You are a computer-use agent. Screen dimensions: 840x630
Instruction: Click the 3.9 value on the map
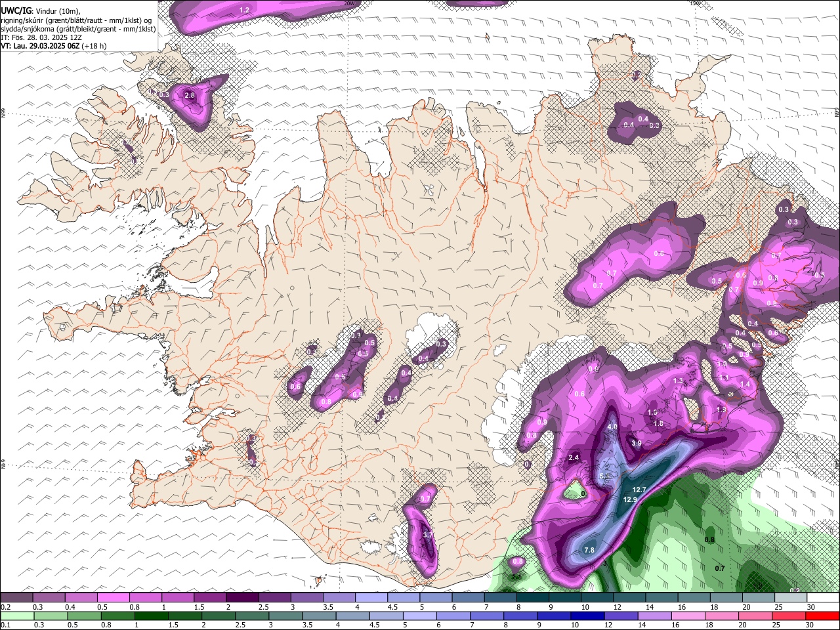[x=637, y=444]
